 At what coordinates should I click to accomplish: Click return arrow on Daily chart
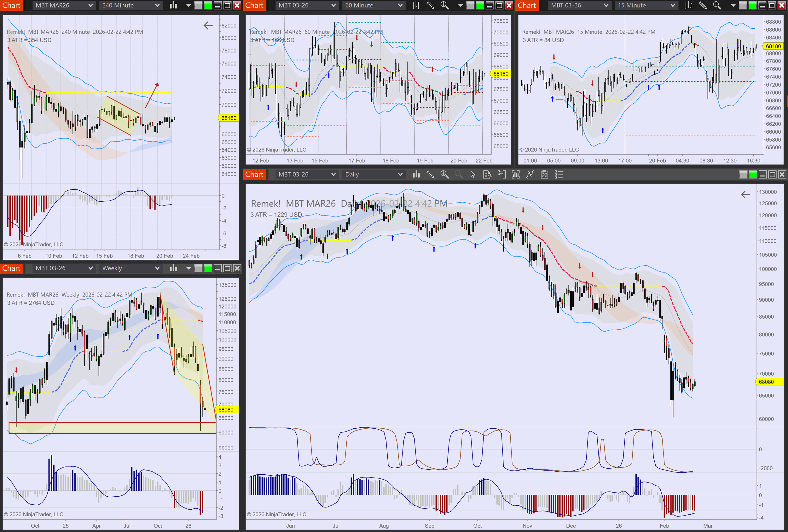tap(745, 195)
